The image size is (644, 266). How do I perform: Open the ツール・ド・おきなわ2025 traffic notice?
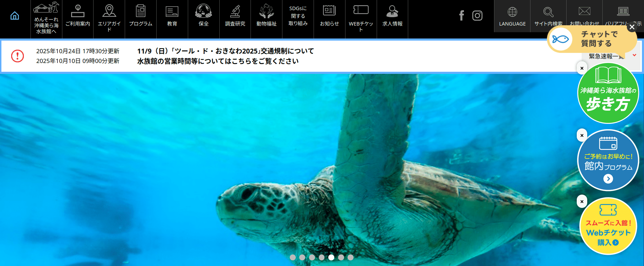(225, 51)
